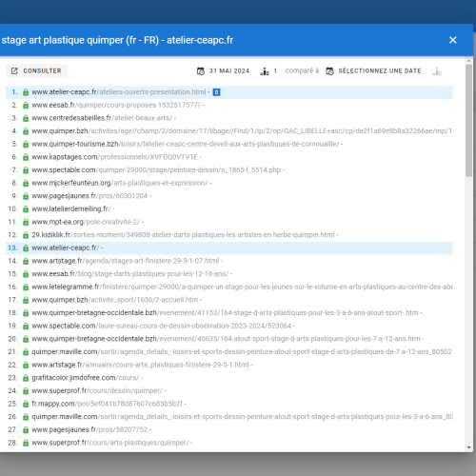Click the blue badge icon after result 1

[216, 92]
